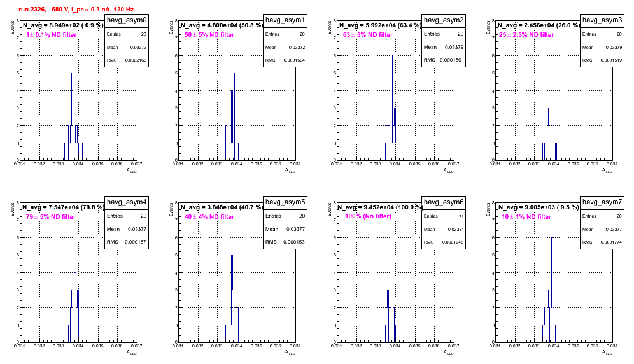Click the 79± 5% ND filter label
The image size is (634, 364).
coord(51,217)
